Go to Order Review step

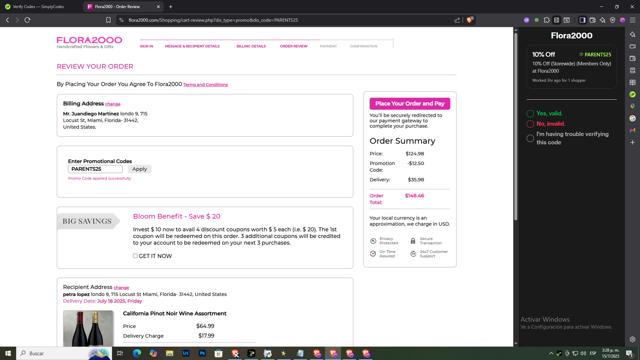pos(293,46)
